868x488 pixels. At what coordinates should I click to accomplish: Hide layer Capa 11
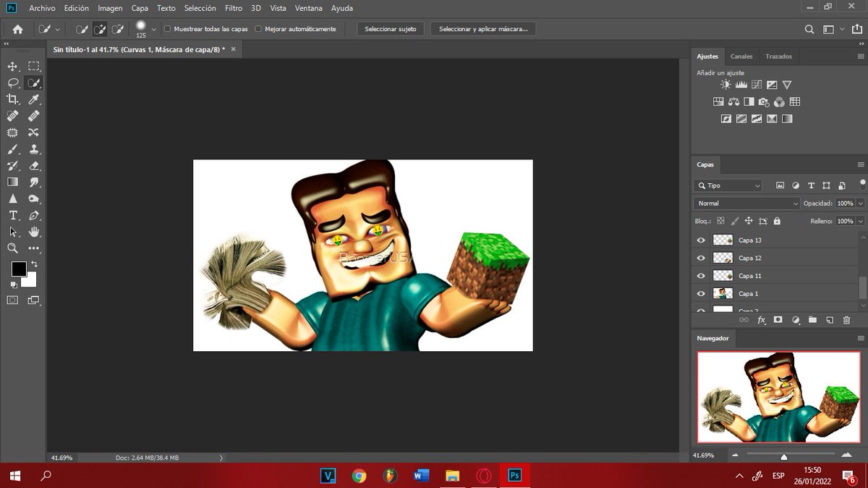[700, 276]
